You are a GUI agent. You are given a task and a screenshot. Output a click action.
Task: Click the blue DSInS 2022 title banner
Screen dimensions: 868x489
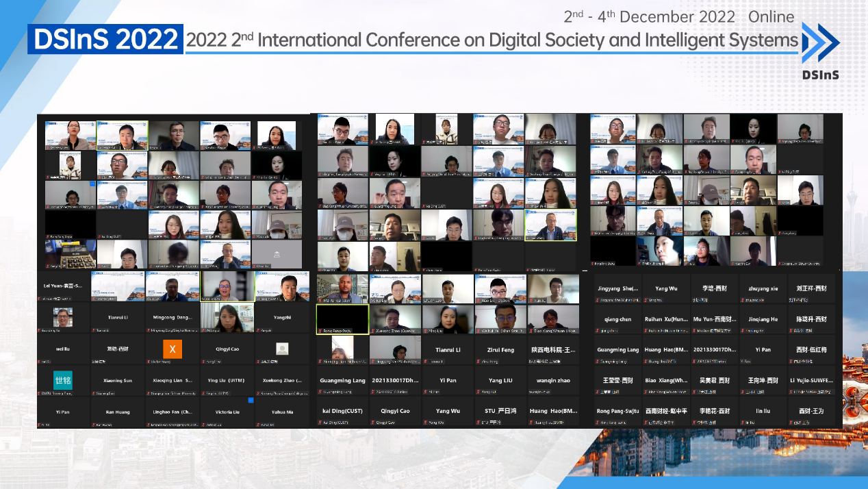[x=106, y=40]
